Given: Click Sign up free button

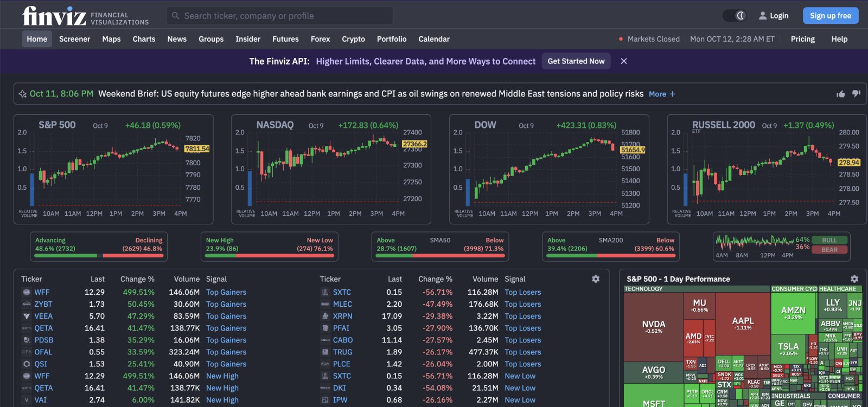Looking at the screenshot, I should [831, 16].
